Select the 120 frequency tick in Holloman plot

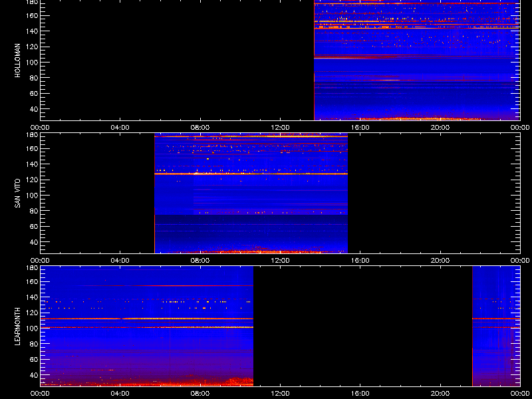pos(31,47)
